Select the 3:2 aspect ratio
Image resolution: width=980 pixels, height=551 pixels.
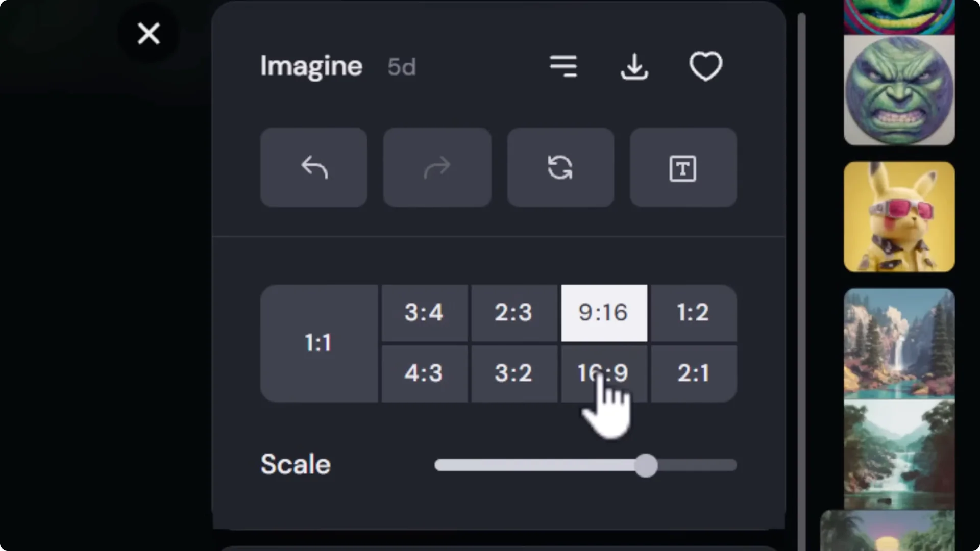513,373
